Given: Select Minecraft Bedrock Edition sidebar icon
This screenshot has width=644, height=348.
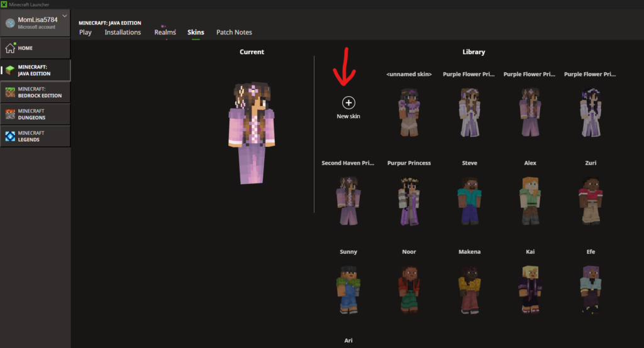Looking at the screenshot, I should coord(10,92).
